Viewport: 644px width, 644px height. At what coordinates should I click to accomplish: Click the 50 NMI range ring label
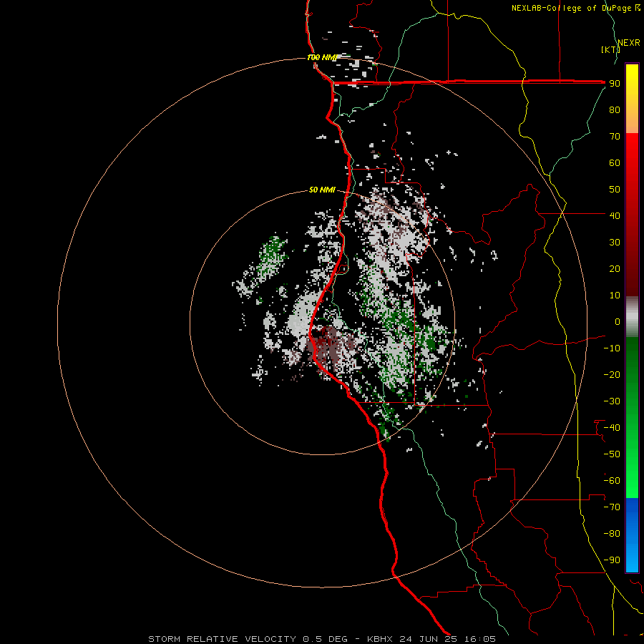[322, 190]
